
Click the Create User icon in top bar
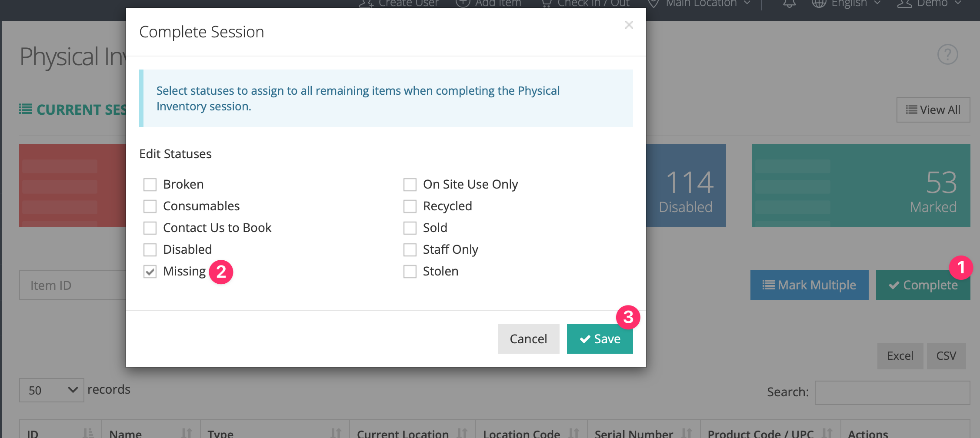tap(366, 3)
